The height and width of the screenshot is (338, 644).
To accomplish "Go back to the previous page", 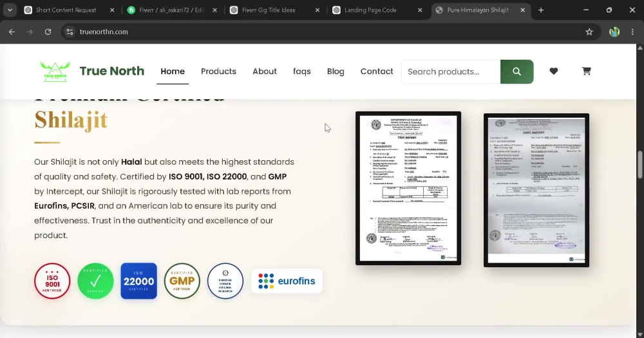I will 12,32.
